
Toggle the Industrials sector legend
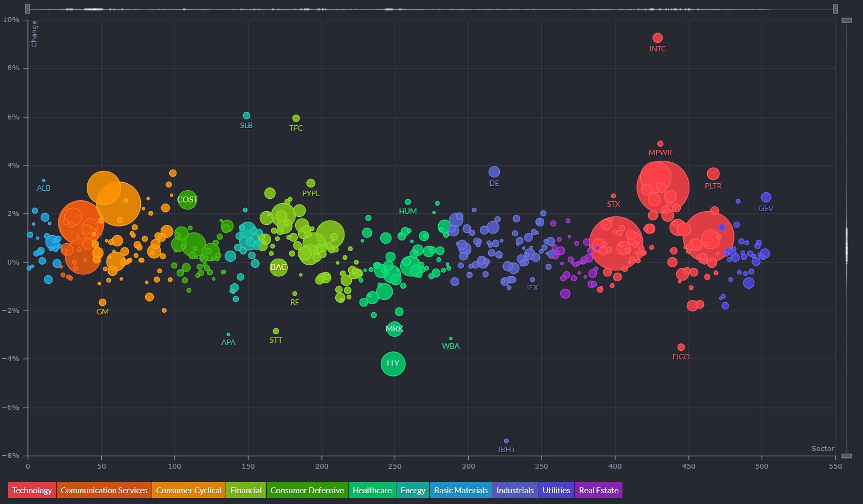pos(515,490)
